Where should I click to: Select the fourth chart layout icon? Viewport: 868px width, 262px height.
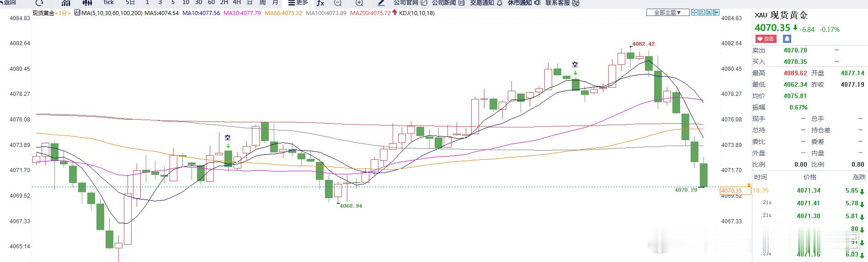716,12
